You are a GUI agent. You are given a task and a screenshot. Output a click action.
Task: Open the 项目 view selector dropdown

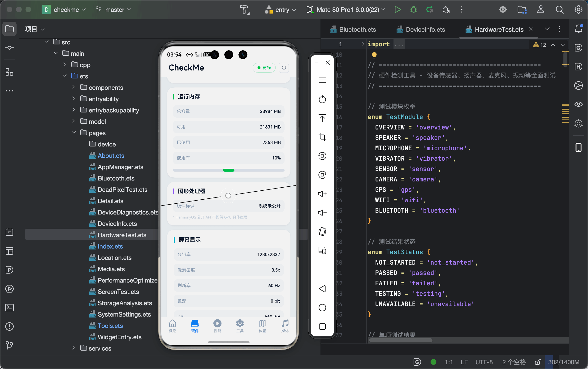click(35, 29)
